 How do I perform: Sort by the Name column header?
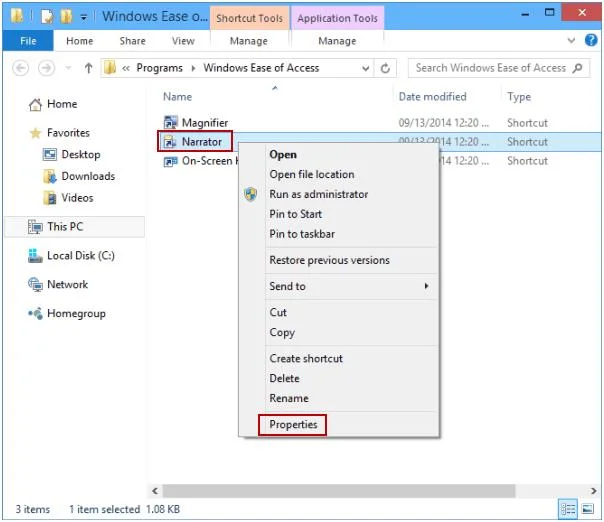pos(178,97)
